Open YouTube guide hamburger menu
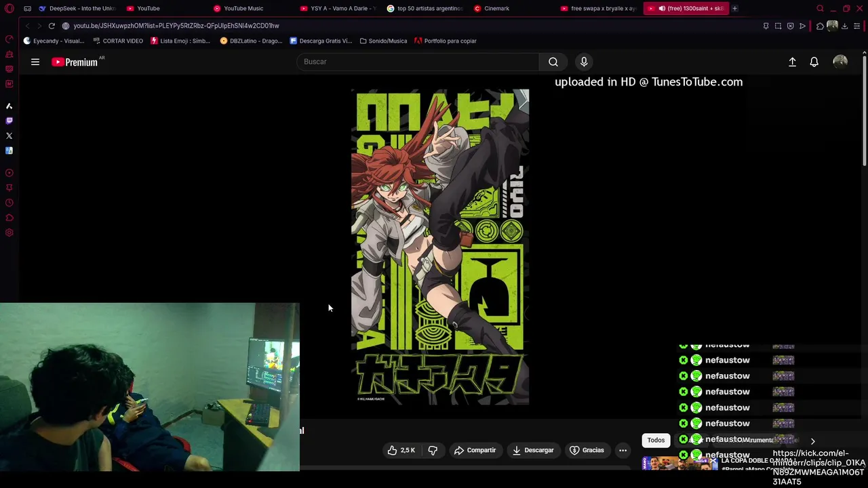Viewport: 868px width, 488px height. [35, 62]
